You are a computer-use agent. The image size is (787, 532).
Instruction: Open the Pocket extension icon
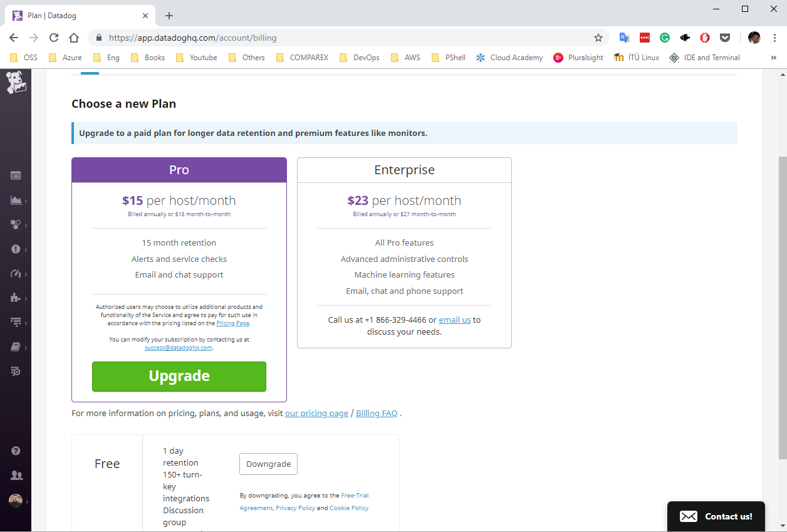coord(725,38)
